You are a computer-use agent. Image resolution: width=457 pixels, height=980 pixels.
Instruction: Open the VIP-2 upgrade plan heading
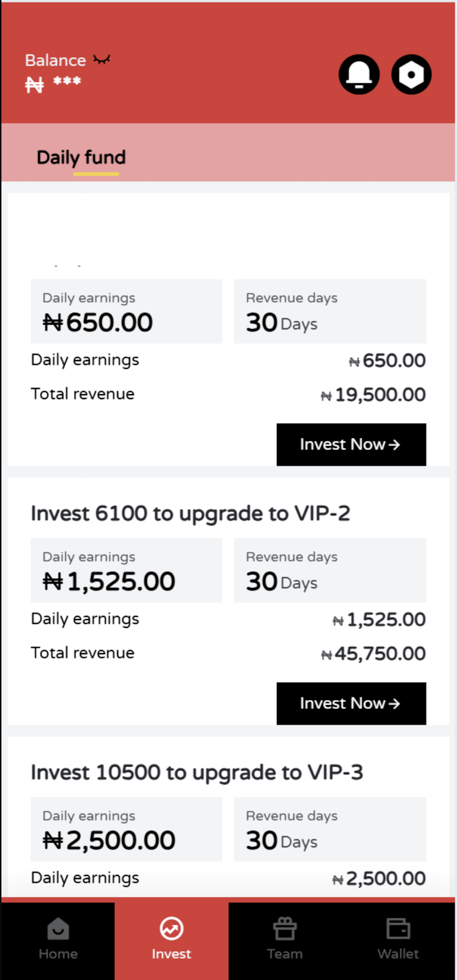point(190,513)
